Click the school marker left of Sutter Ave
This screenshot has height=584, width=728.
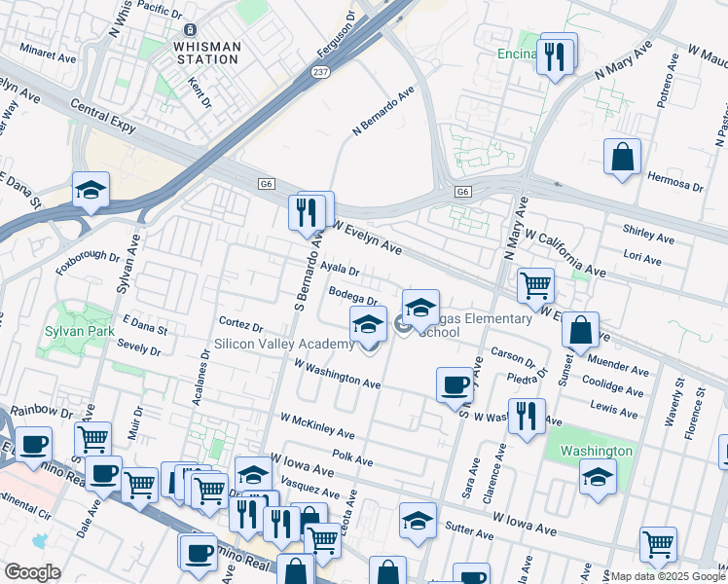[418, 521]
